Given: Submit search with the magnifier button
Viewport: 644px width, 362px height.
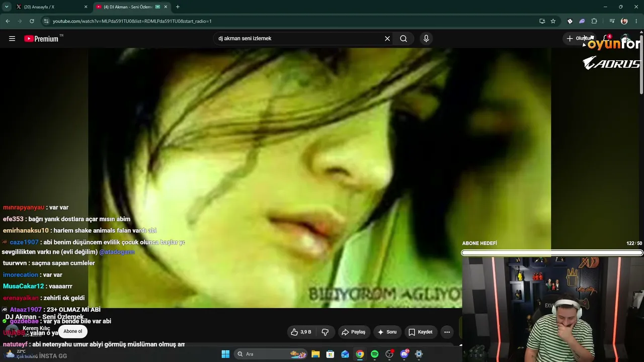Looking at the screenshot, I should click(x=404, y=39).
